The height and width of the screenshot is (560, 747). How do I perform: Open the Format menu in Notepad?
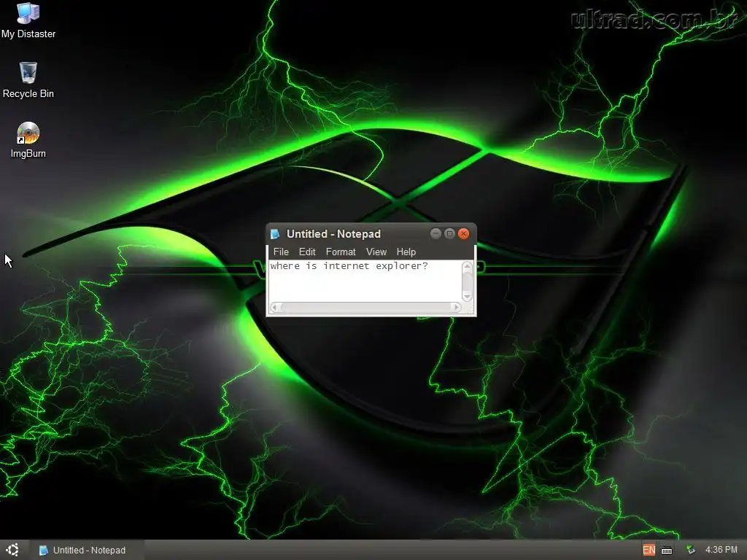coord(341,252)
